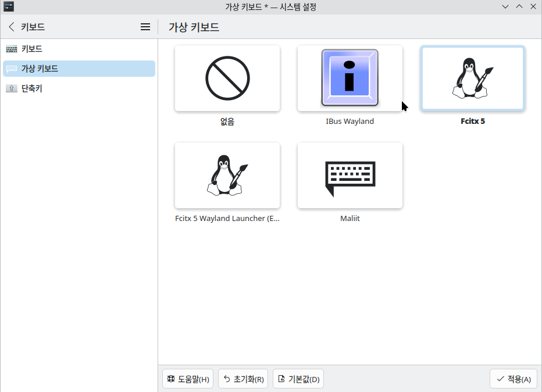
Task: Click the Maliit label text
Action: tap(350, 219)
